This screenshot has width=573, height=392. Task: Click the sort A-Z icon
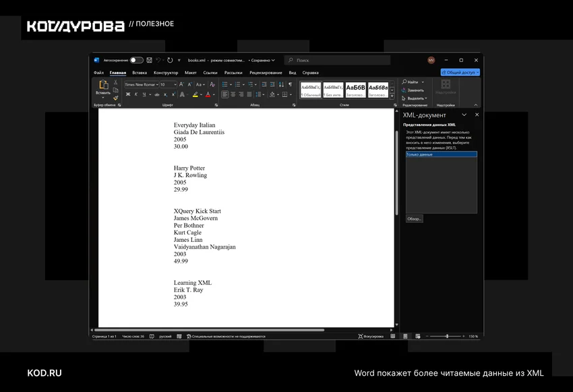tap(281, 84)
